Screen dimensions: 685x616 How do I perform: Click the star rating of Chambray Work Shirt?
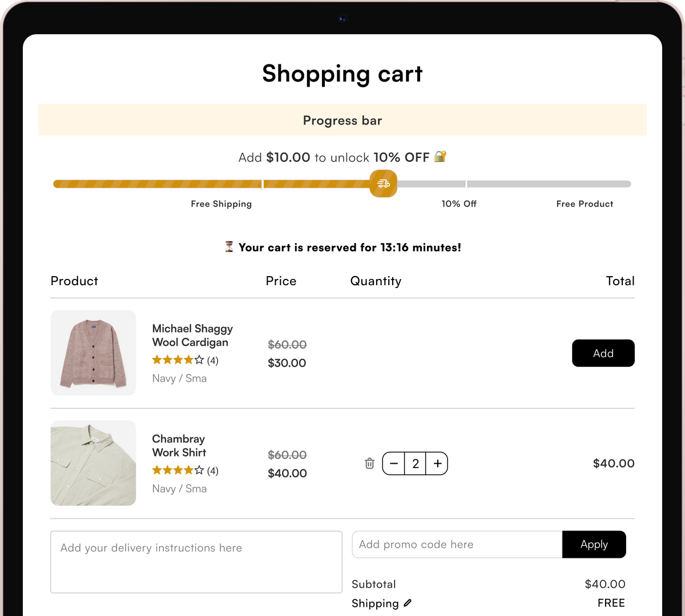coord(178,471)
